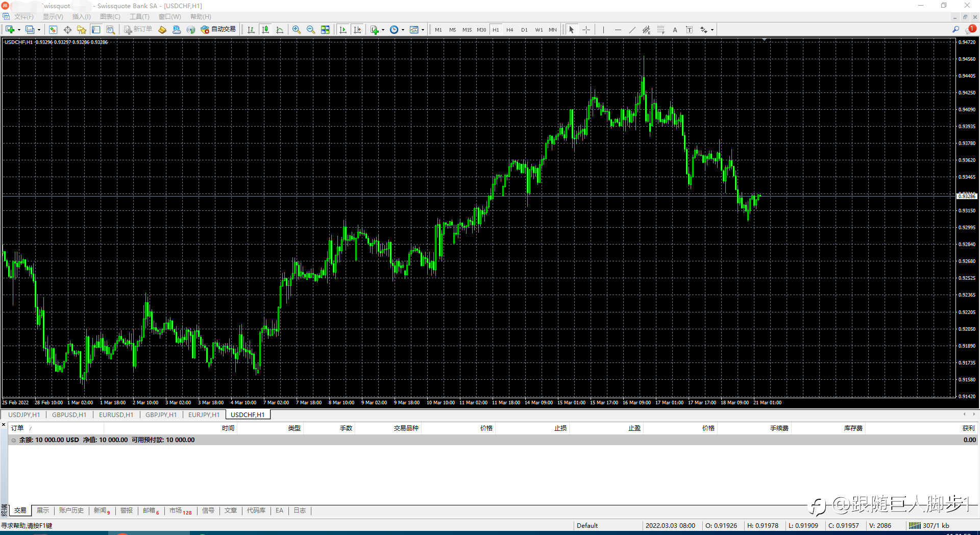Click the green signals broadcast icon
980x535 pixels.
point(191,30)
